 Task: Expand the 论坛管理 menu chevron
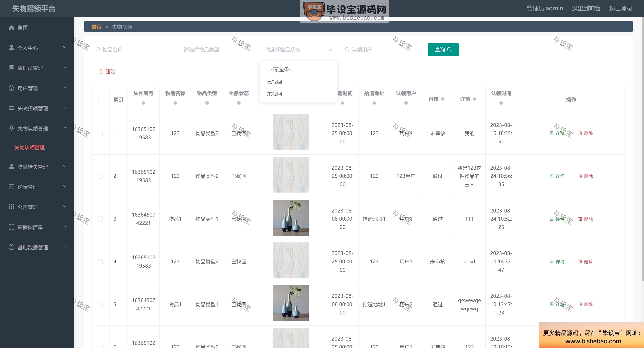click(x=65, y=186)
